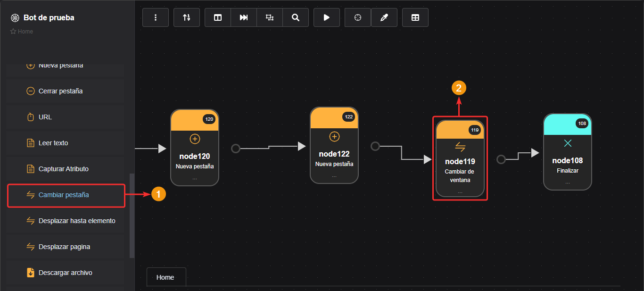The width and height of the screenshot is (644, 291).
Task: Select the Cambiar pestaña sidebar action
Action: (66, 195)
